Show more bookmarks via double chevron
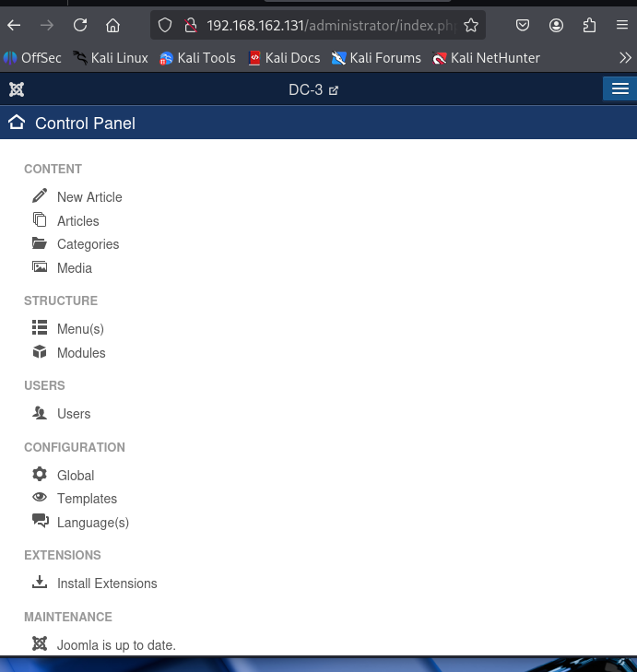The image size is (637, 672). tap(625, 57)
